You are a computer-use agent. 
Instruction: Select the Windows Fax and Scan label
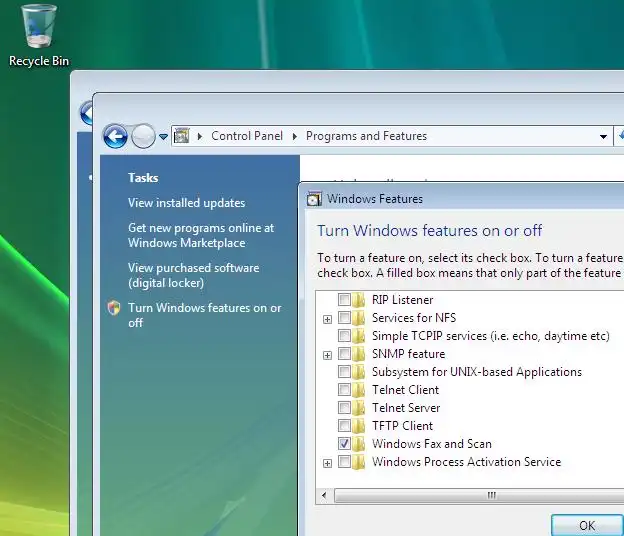point(432,444)
